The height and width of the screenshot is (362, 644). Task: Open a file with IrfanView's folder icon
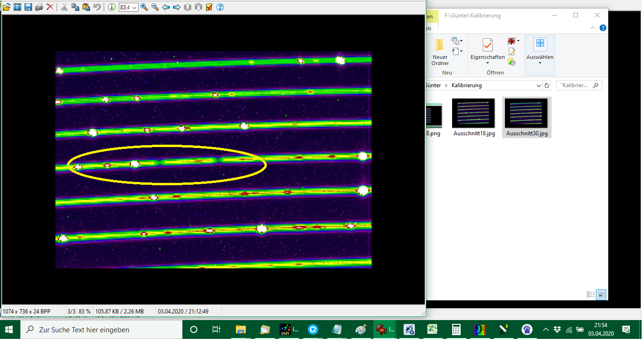(7, 7)
